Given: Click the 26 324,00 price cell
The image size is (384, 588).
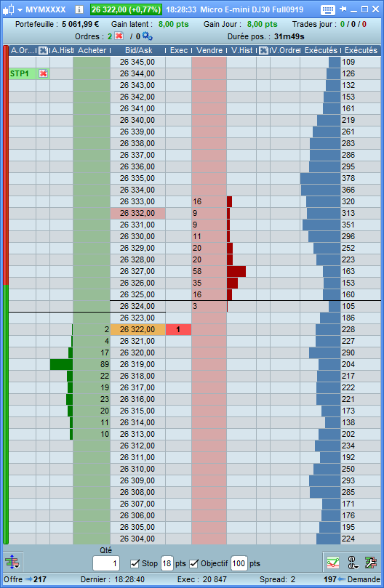Looking at the screenshot, I should point(137,306).
